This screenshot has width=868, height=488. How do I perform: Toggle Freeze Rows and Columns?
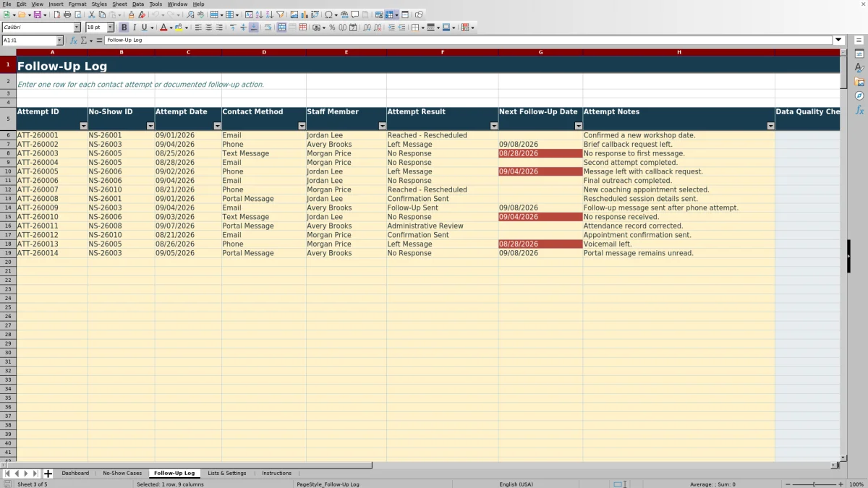(x=389, y=14)
